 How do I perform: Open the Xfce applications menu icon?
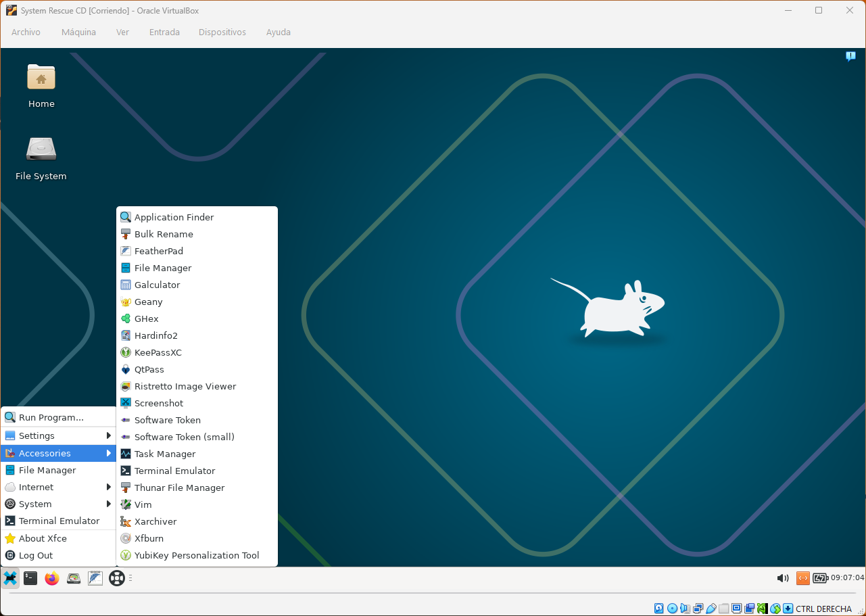pos(10,578)
